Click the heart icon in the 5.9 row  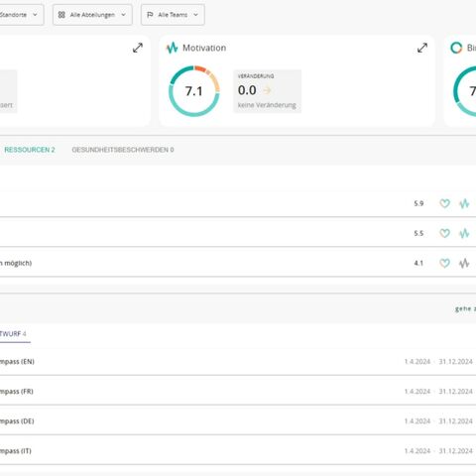[x=444, y=203]
